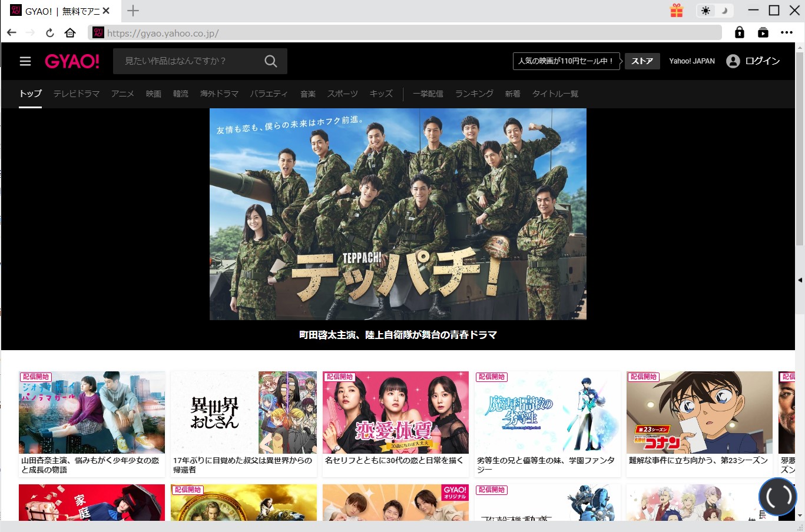Open the テッパチ! hero banner
This screenshot has width=805, height=532.
tap(398, 214)
